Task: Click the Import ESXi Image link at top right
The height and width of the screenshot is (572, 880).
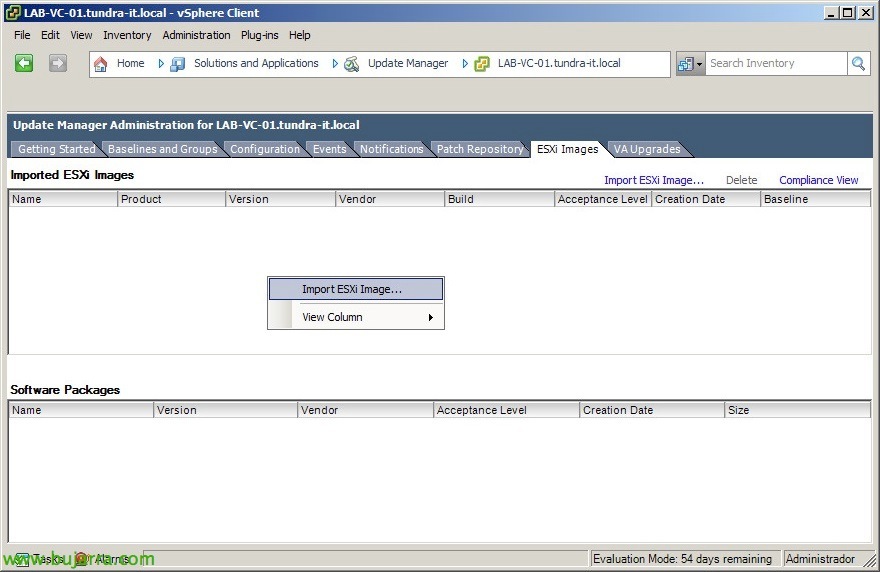Action: pos(654,180)
